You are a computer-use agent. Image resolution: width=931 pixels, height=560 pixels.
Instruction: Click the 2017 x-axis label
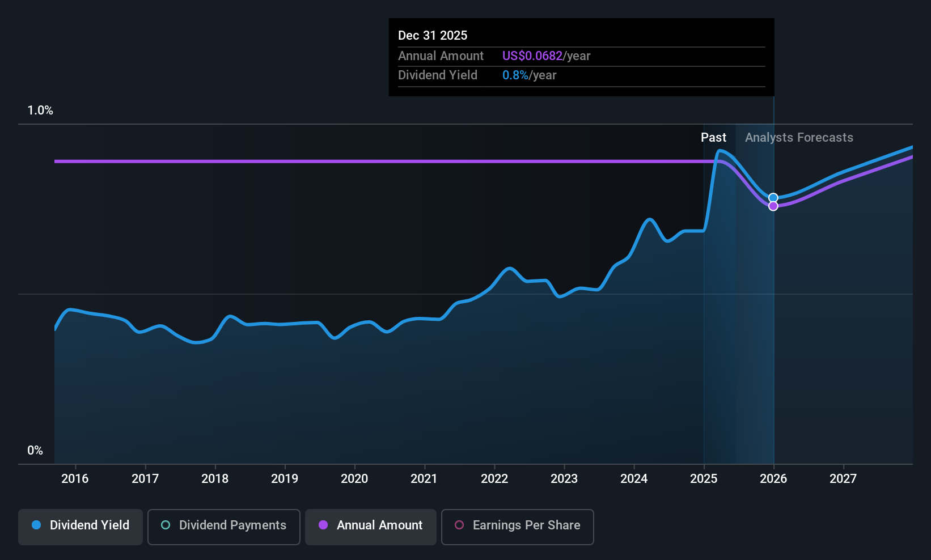coord(145,479)
